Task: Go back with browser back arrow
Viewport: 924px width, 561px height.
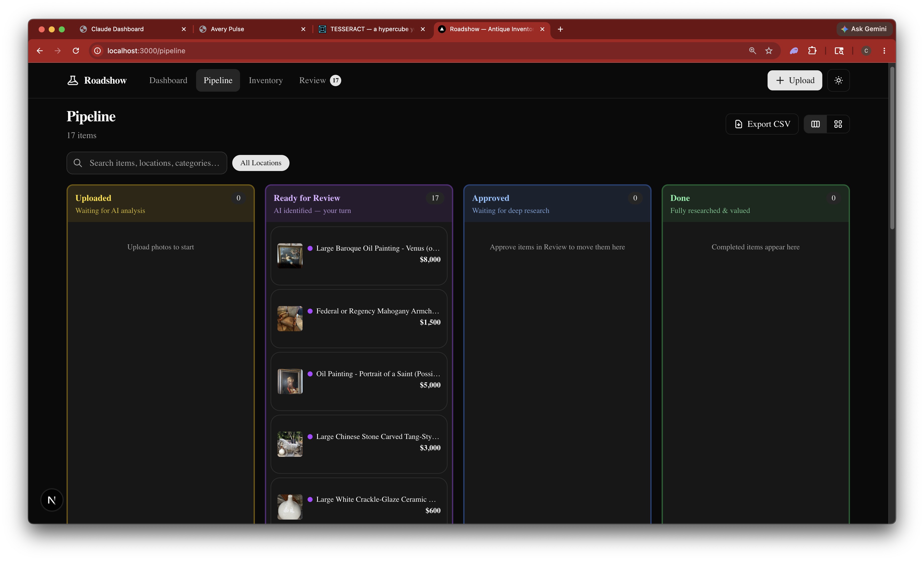Action: 40,51
